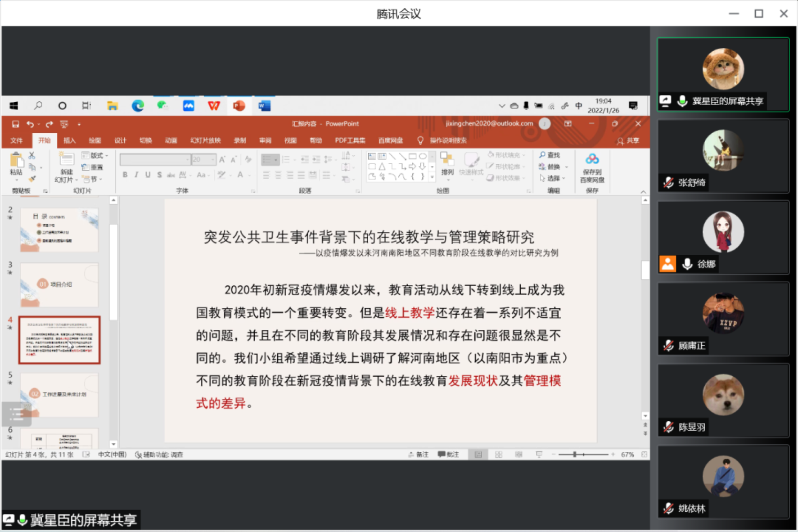Viewport: 798px width, 532px height.
Task: Toggle italic formatting
Action: [x=136, y=175]
